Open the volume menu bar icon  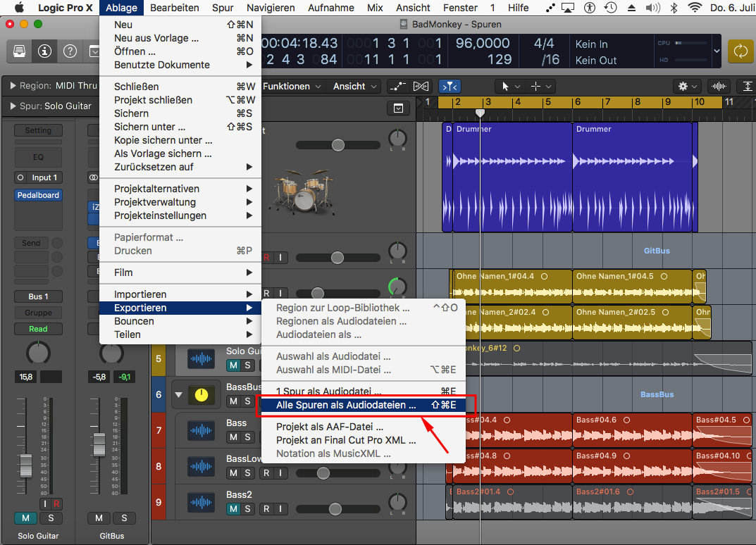653,8
